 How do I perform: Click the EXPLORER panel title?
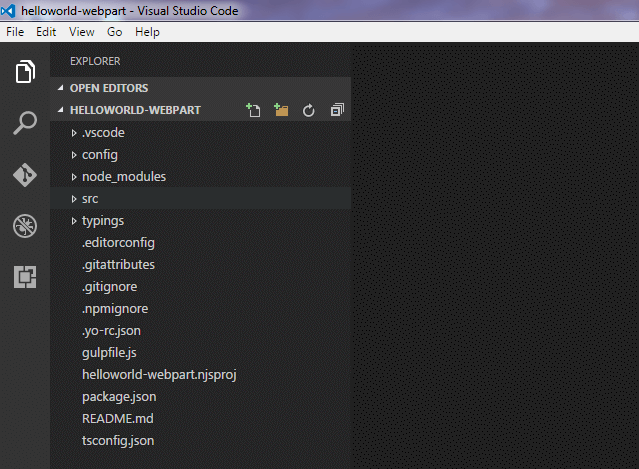[95, 61]
